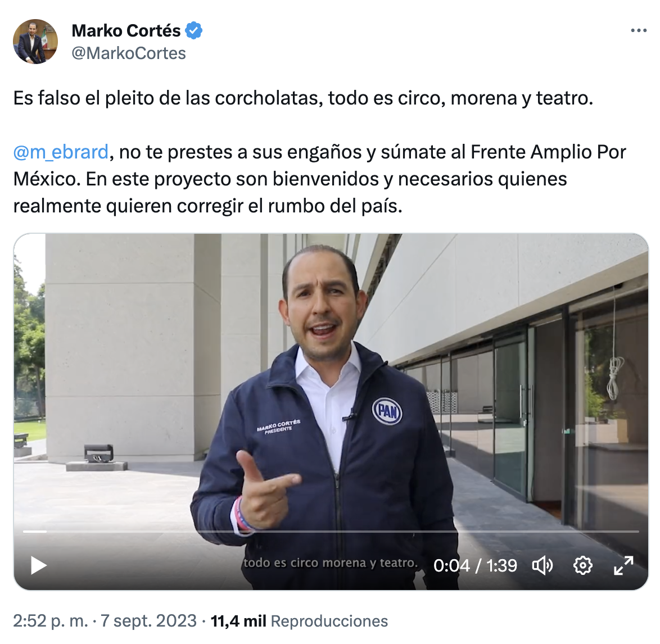The width and height of the screenshot is (660, 644).
Task: Click Marko Cortés profile avatar
Action: click(x=35, y=42)
